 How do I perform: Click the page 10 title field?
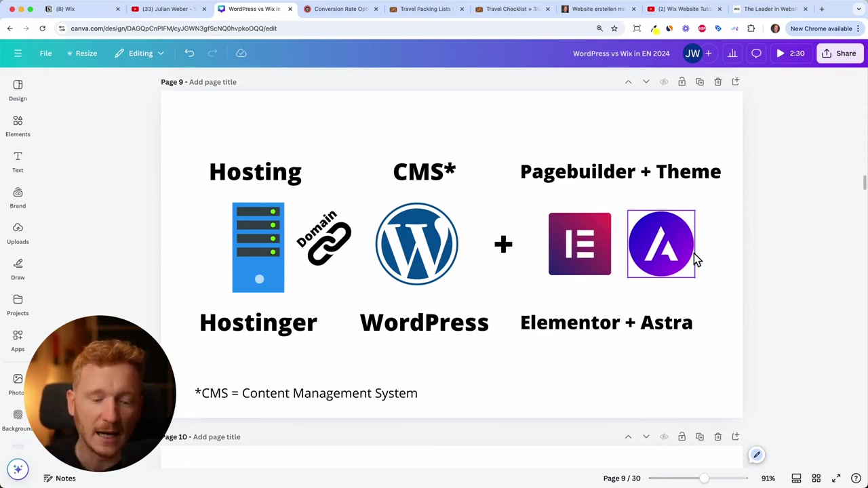click(x=217, y=437)
